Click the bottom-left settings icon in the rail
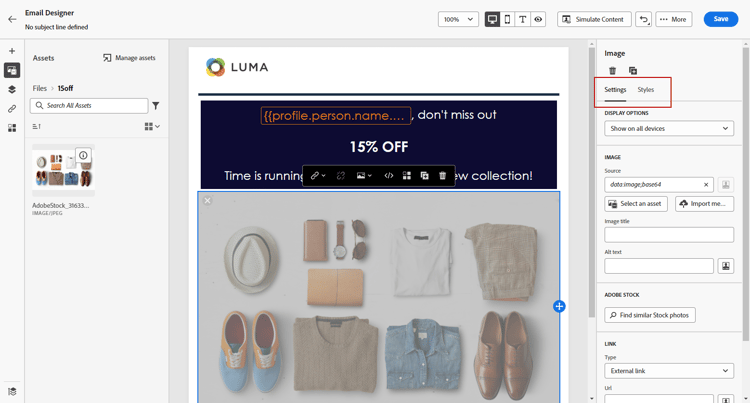 pos(12,392)
